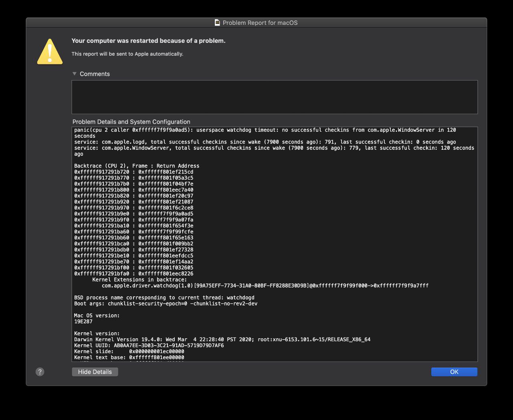Click the "Kernel version:" label
The width and height of the screenshot is (513, 420).
(97, 334)
